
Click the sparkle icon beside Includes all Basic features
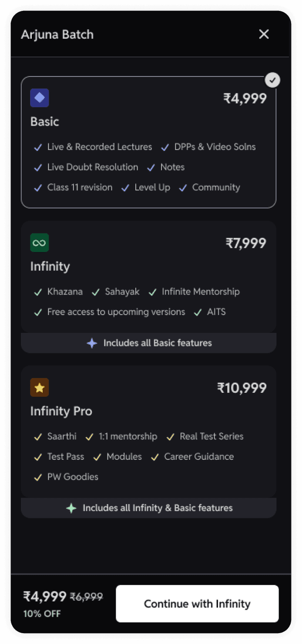(92, 343)
